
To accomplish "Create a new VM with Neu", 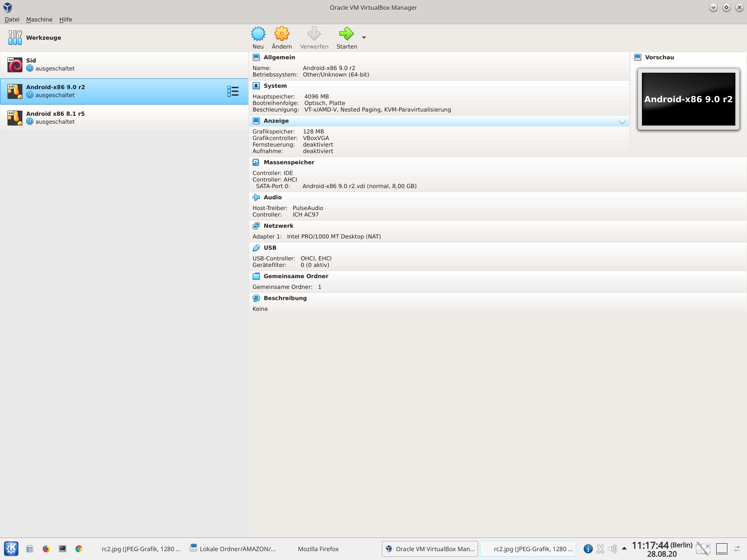I will click(258, 38).
